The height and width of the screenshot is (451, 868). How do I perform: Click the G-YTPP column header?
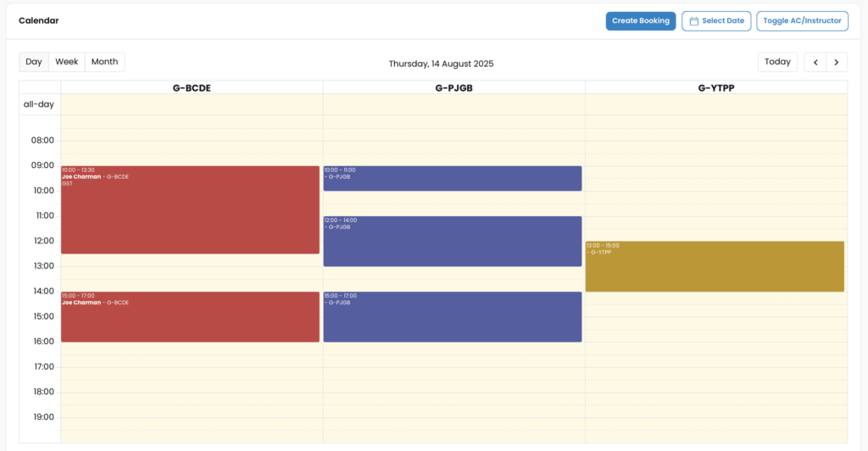[715, 87]
